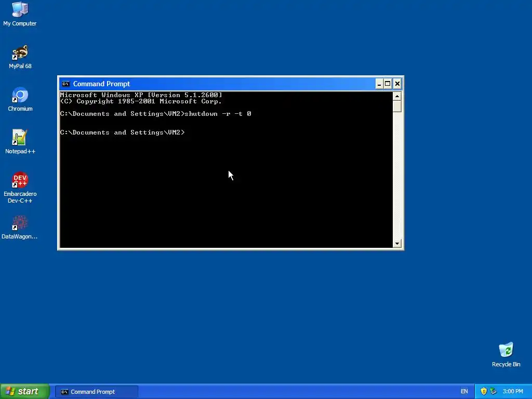Screen dimensions: 532x399
Task: Select the MyPal 68 browser shortcut
Action: [x=20, y=57]
